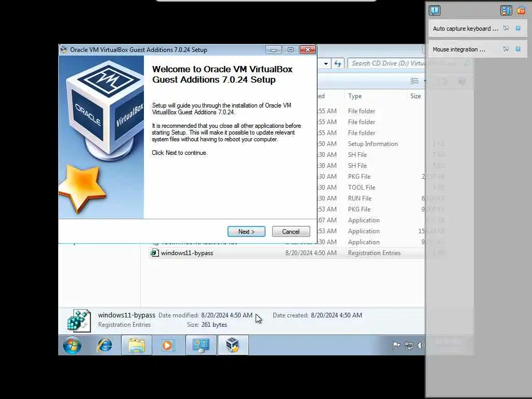Delete all finished notifications icon
Image resolution: width=532 pixels, height=399 pixels.
coord(522,10)
